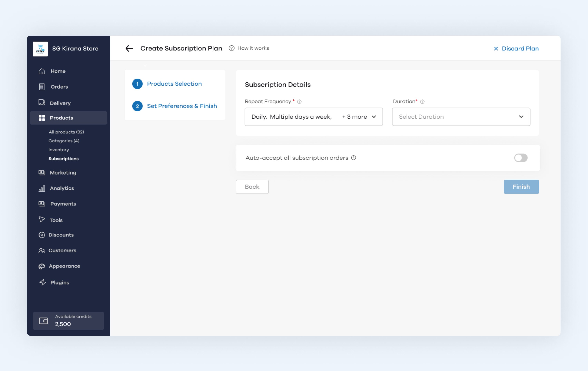This screenshot has width=588, height=371.
Task: Open the Delivery truck icon
Action: 42,103
